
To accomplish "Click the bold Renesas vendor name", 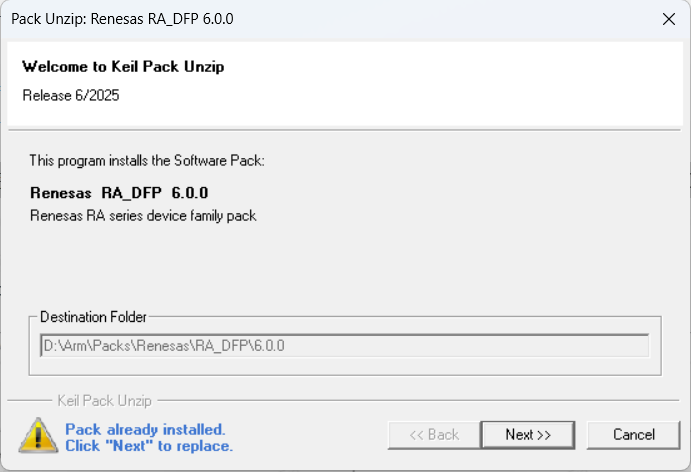I will click(61, 193).
